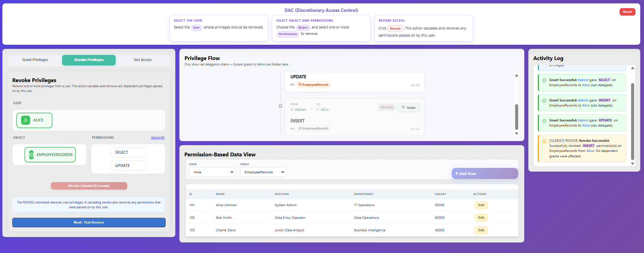The image size is (644, 253).
Task: Click the SALARY column header
Action: click(441, 194)
